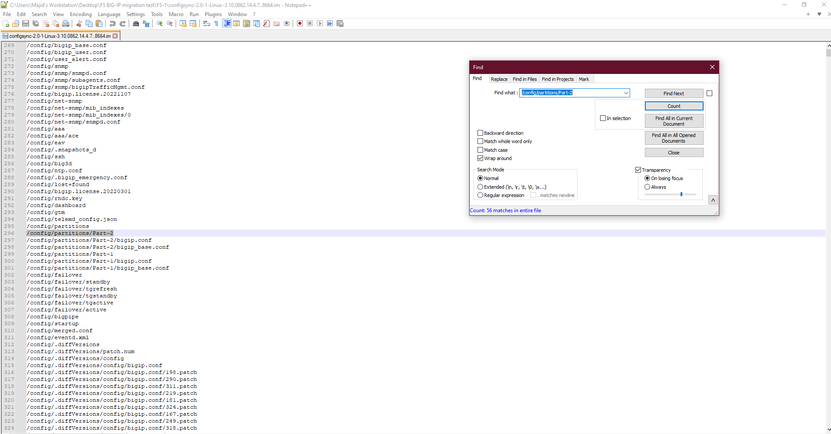Adjust the transparency slider handle

coord(681,194)
